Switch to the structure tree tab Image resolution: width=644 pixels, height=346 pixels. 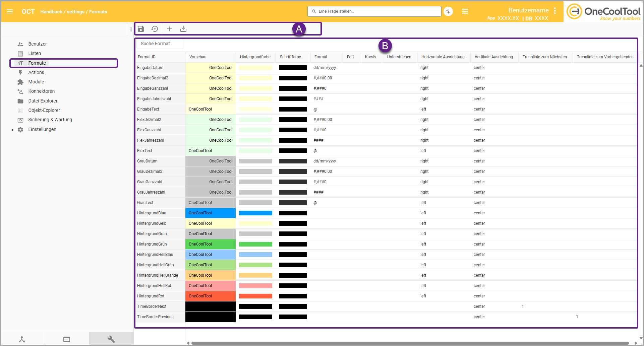pos(22,339)
